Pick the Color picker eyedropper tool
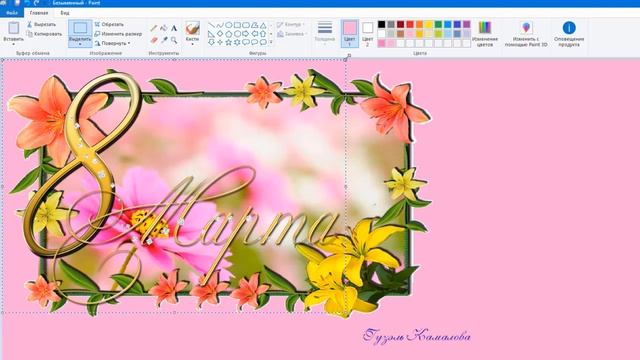 click(164, 40)
